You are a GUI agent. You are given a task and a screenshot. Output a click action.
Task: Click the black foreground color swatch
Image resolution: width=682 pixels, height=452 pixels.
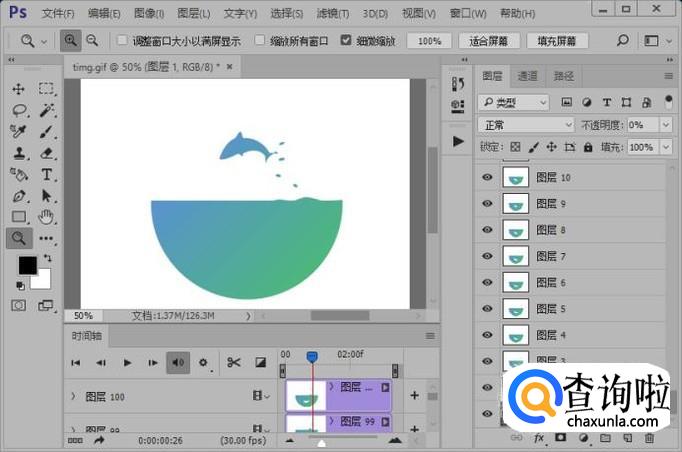click(27, 265)
